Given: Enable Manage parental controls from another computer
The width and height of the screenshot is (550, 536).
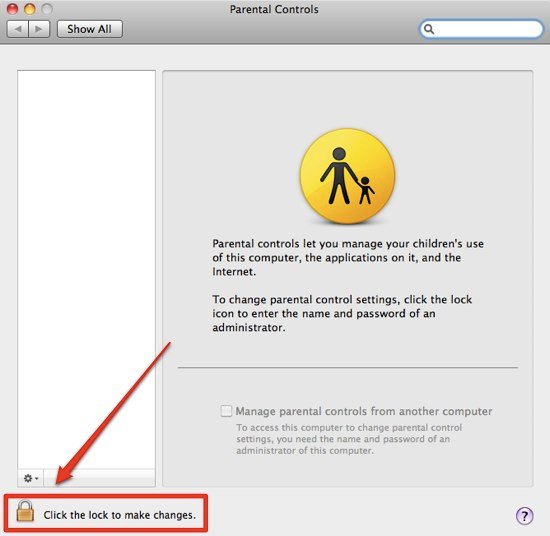Looking at the screenshot, I should coord(226,411).
